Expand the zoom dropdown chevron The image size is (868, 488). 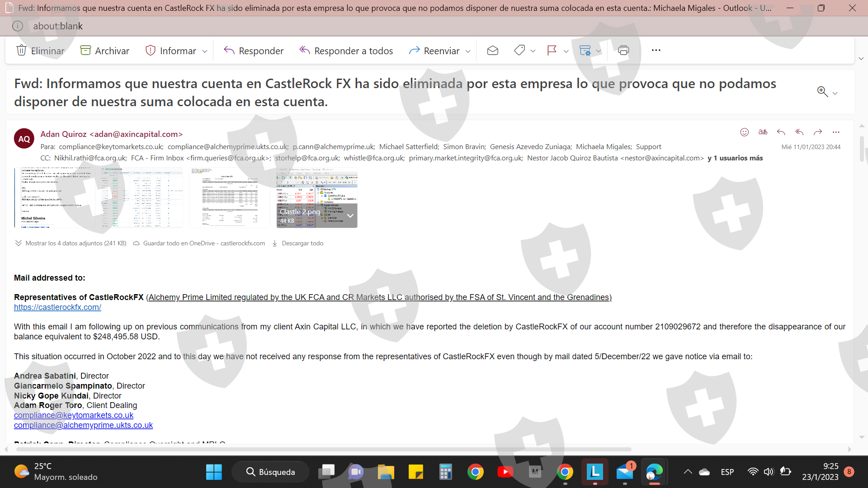coord(835,93)
